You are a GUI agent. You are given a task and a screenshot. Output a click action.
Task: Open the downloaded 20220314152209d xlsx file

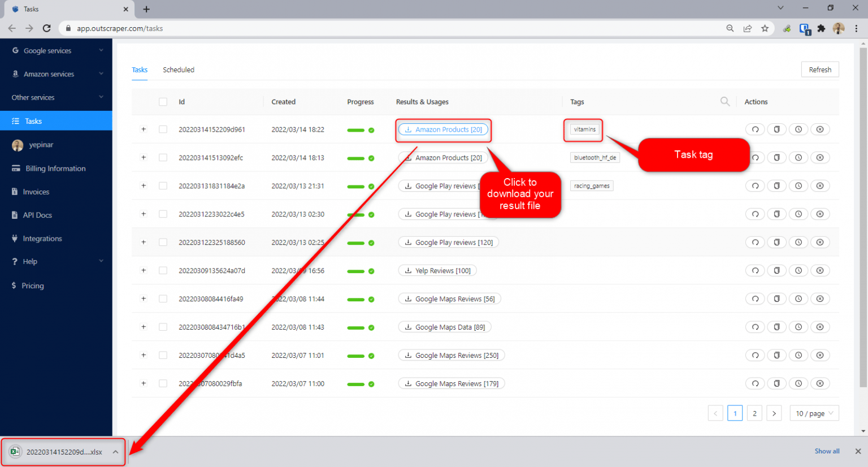point(62,452)
